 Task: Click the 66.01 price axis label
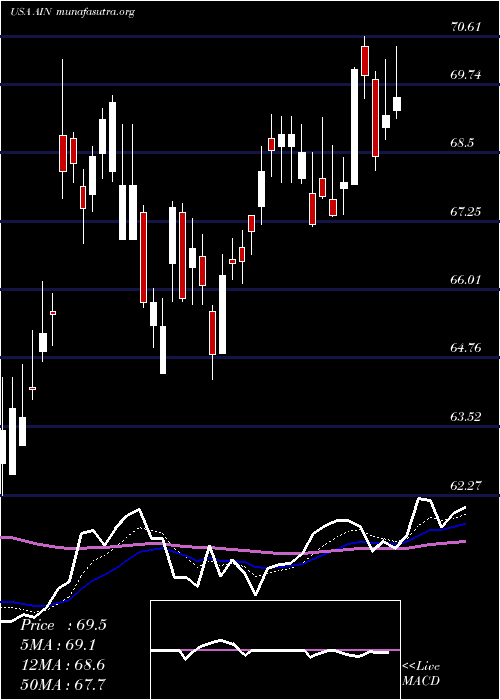[466, 279]
